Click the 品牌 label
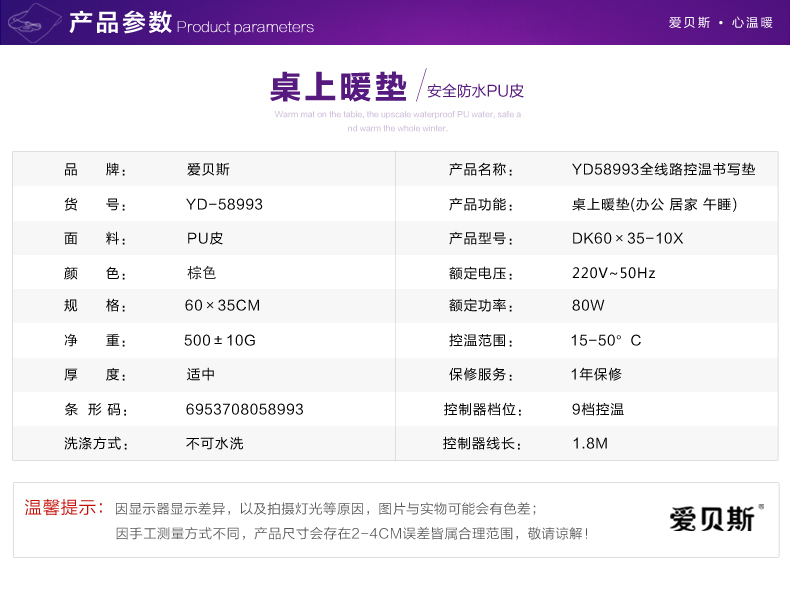The width and height of the screenshot is (790, 592). pyautogui.click(x=95, y=169)
